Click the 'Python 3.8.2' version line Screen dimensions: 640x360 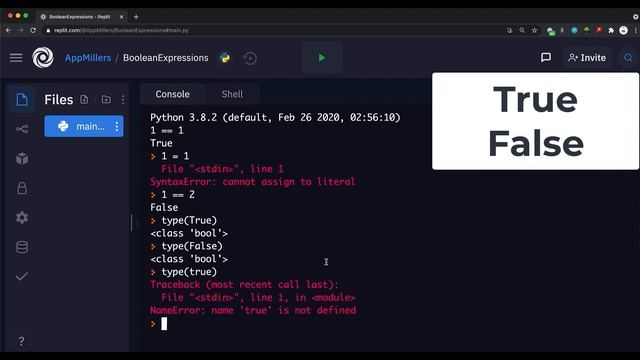coord(275,118)
